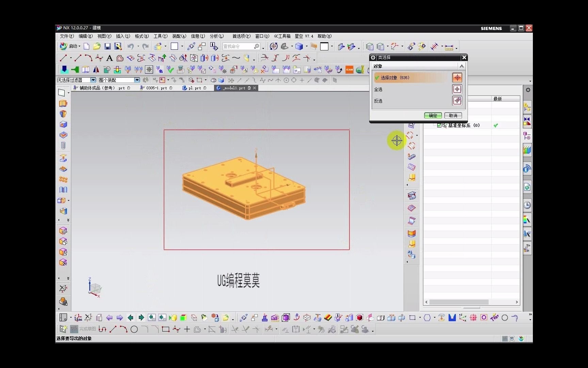Image resolution: width=588 pixels, height=368 pixels.
Task: Open the 编辑(E) menu
Action: 85,36
